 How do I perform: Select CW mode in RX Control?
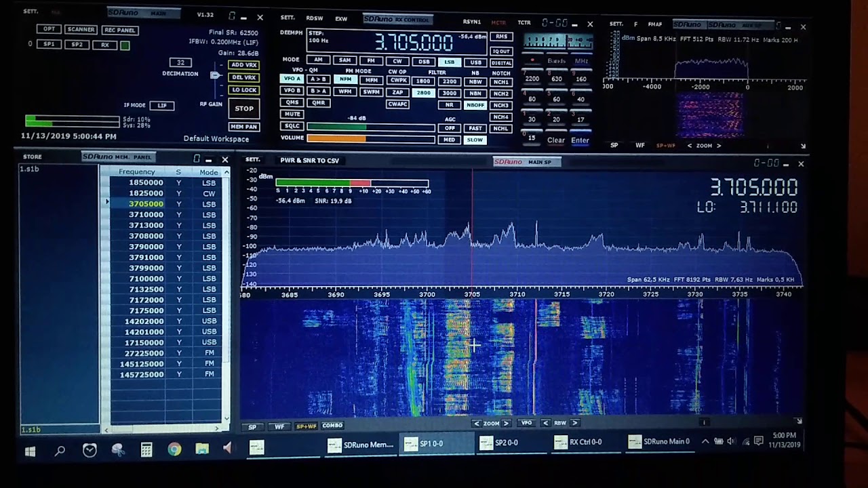coord(397,61)
